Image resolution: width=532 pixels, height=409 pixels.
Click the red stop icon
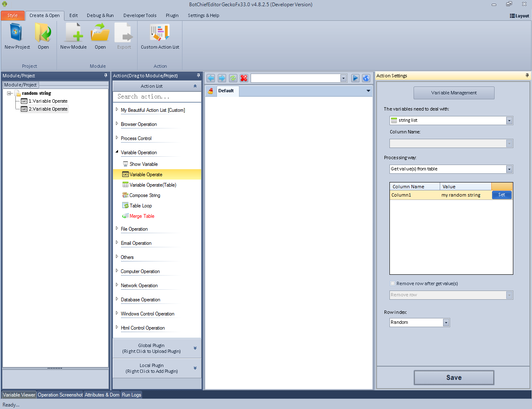tap(244, 78)
